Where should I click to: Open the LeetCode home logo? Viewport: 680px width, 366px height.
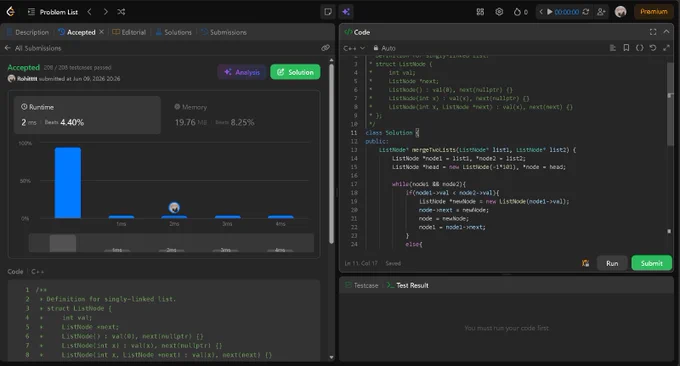(x=10, y=12)
